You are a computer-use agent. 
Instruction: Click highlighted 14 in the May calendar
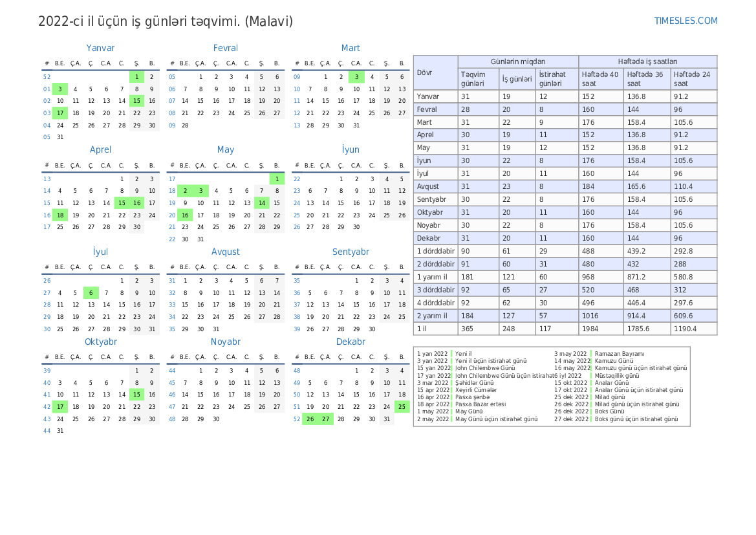pyautogui.click(x=261, y=203)
